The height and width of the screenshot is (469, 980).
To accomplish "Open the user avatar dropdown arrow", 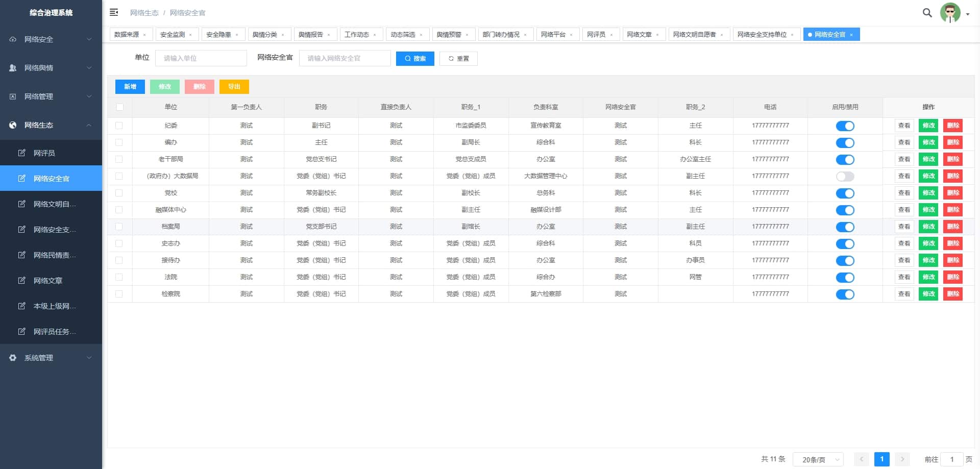I will 967,14.
